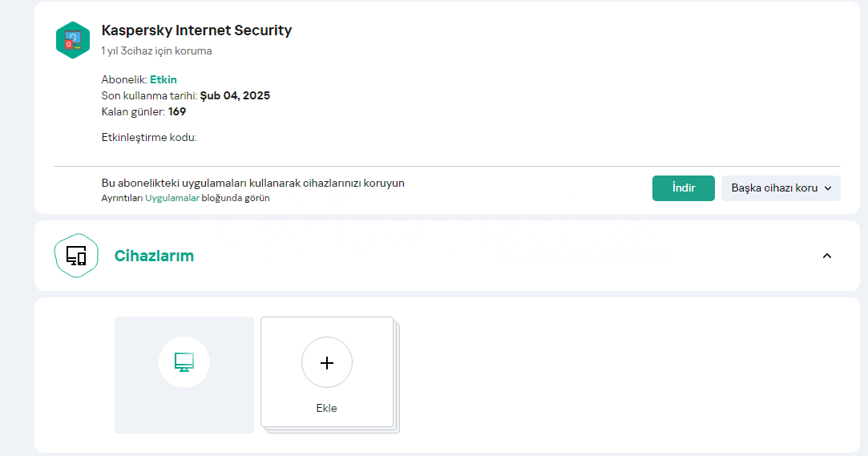
Task: Click the Etkinleştirme kodu label
Action: pos(149,137)
